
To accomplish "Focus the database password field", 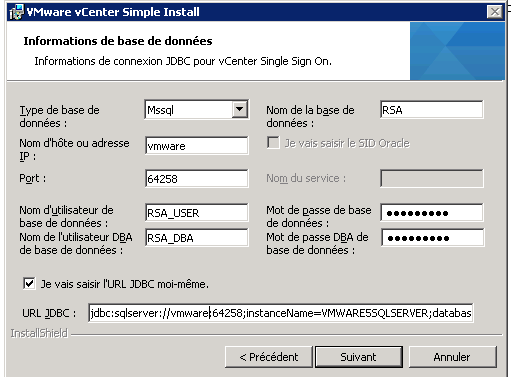I will (432, 212).
